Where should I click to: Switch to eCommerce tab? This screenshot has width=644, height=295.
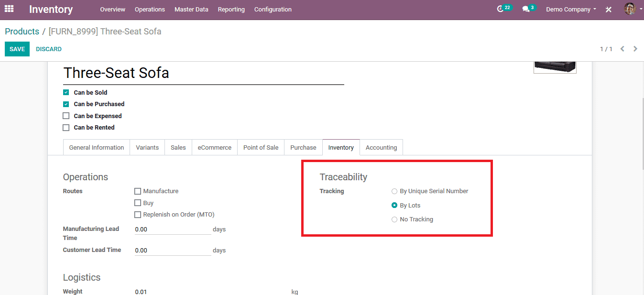point(215,147)
